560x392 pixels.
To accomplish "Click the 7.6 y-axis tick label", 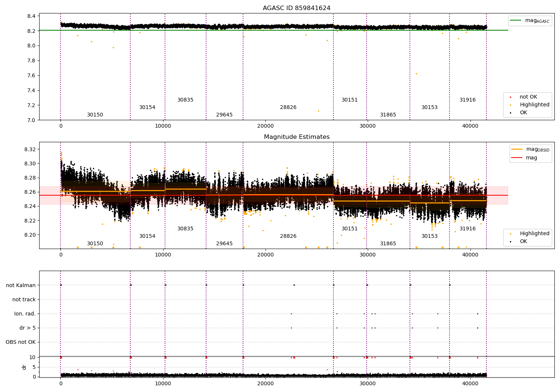I will (x=31, y=75).
